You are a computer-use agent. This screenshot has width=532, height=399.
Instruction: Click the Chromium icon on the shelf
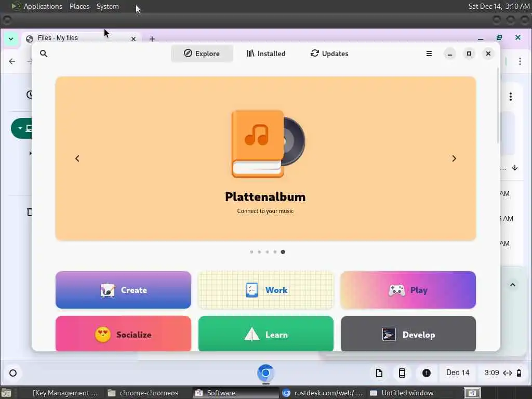tap(265, 373)
